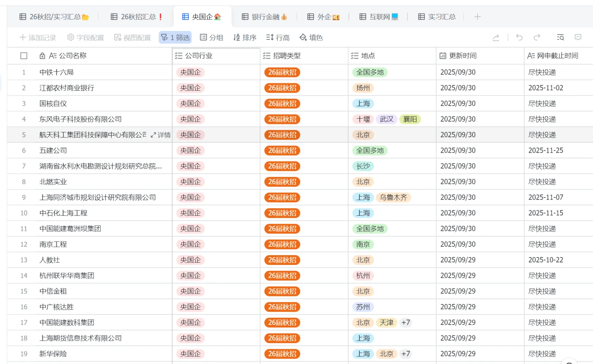
Task: Switch to the 26秋招/实习汇总 tab
Action: click(x=54, y=17)
